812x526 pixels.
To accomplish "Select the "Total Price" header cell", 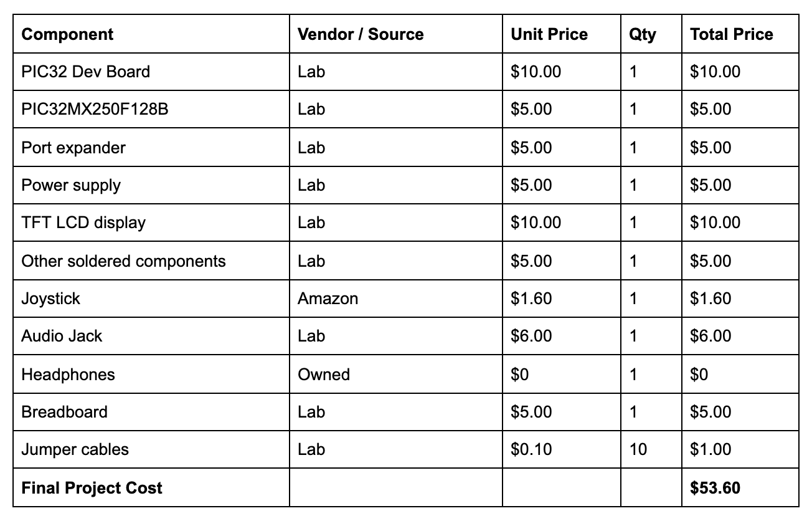I will [x=731, y=34].
